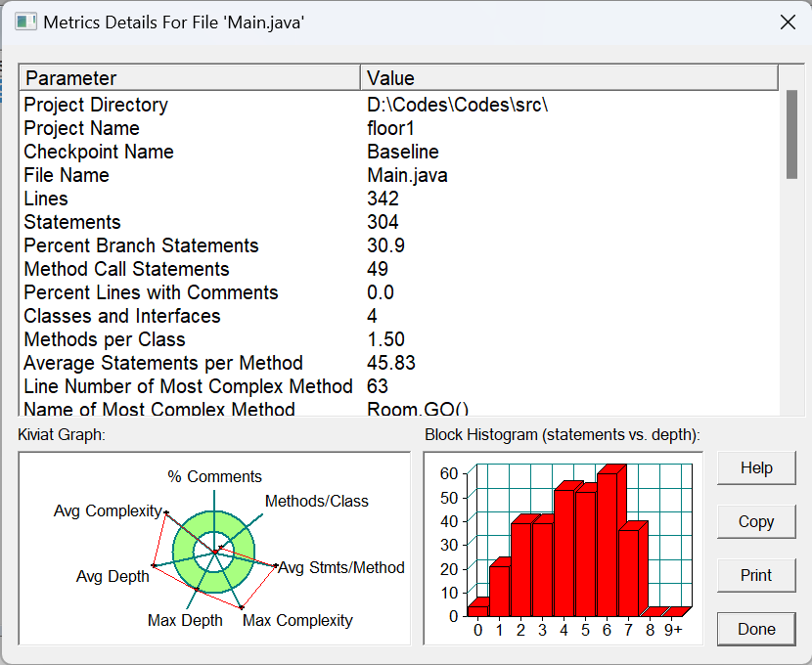
Task: Click the Help button
Action: (x=756, y=467)
